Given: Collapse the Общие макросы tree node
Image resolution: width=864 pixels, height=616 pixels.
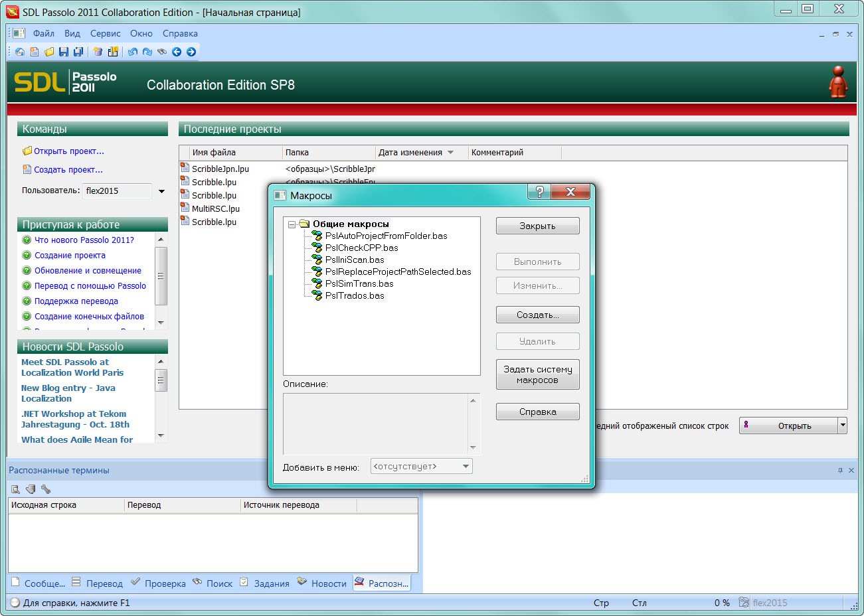Looking at the screenshot, I should click(x=292, y=224).
